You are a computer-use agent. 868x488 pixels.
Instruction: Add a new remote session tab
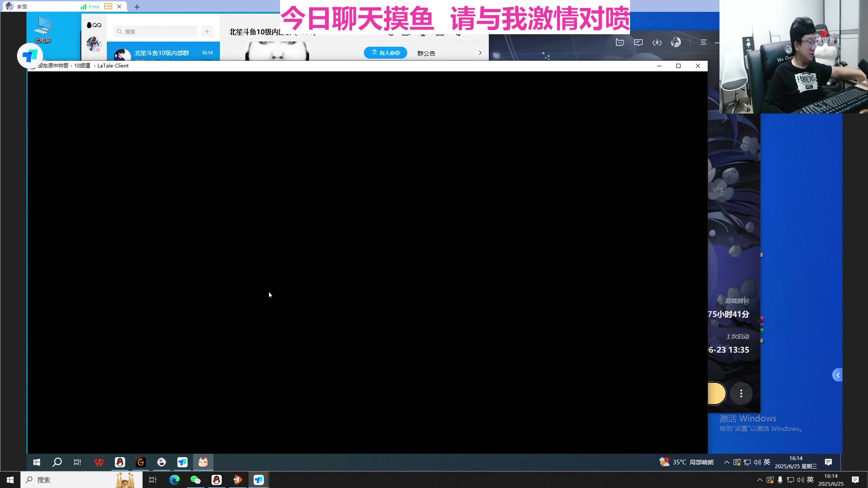(137, 7)
